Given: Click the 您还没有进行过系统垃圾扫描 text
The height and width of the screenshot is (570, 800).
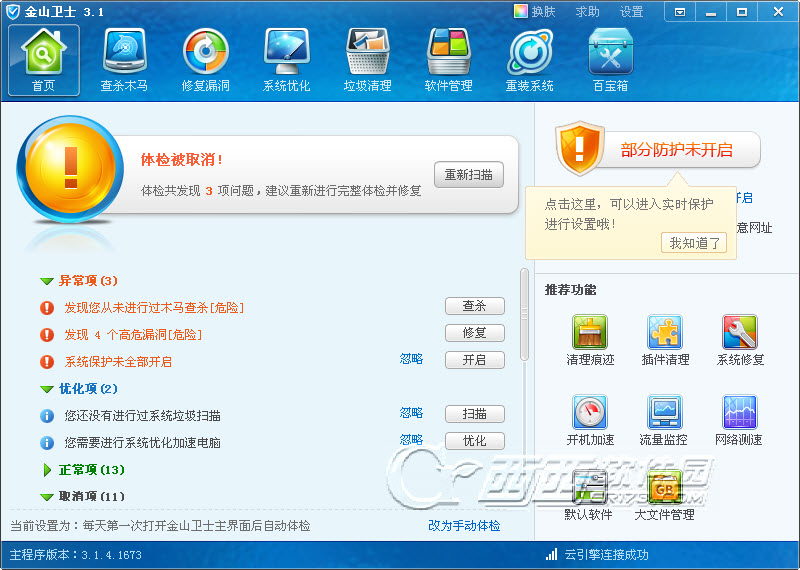Looking at the screenshot, I should tap(142, 416).
